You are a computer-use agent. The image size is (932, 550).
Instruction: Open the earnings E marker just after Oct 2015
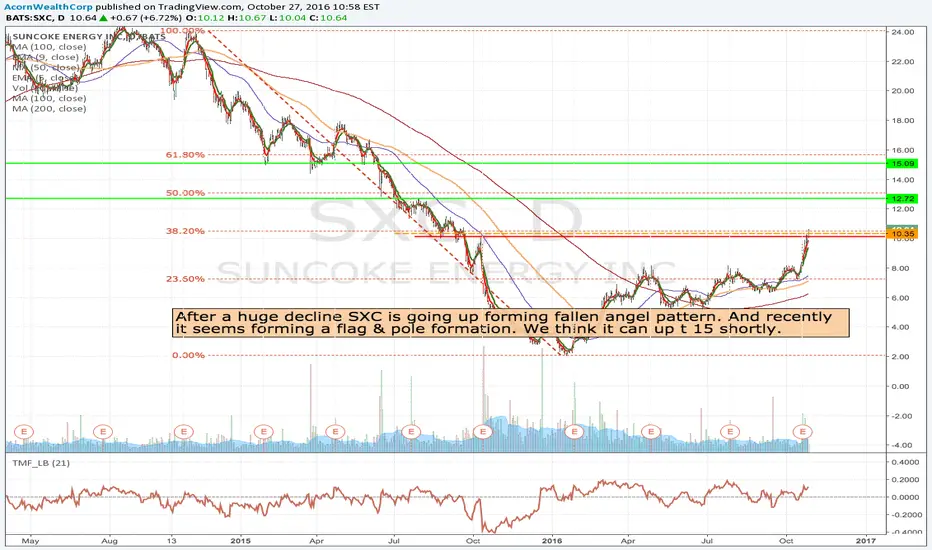point(483,431)
